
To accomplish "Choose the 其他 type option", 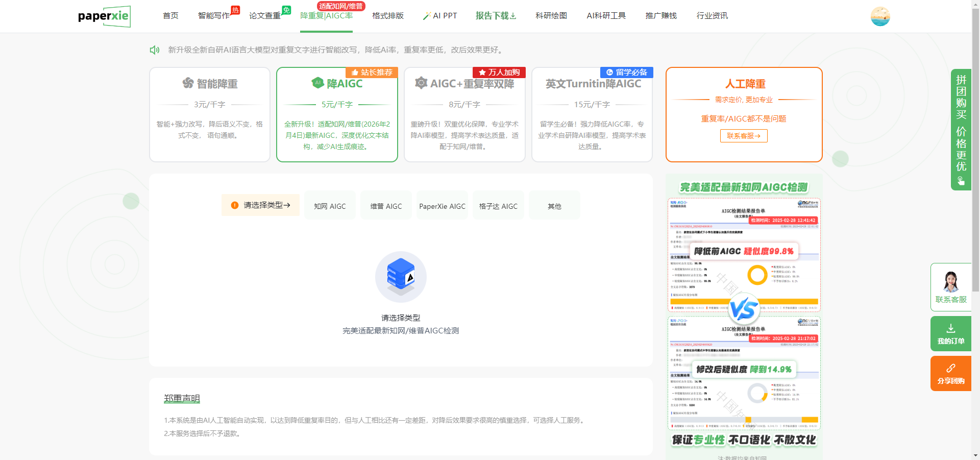I will (x=554, y=206).
